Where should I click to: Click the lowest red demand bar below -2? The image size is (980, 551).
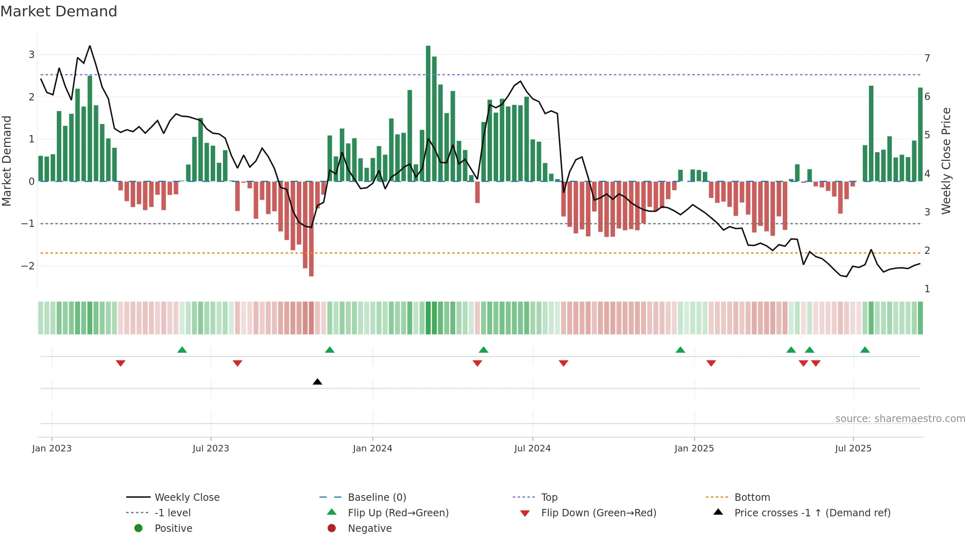click(x=311, y=229)
